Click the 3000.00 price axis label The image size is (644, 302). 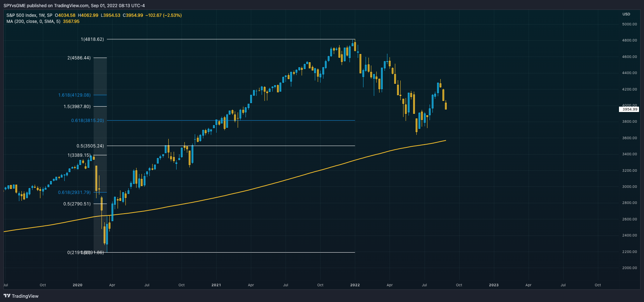point(629,187)
